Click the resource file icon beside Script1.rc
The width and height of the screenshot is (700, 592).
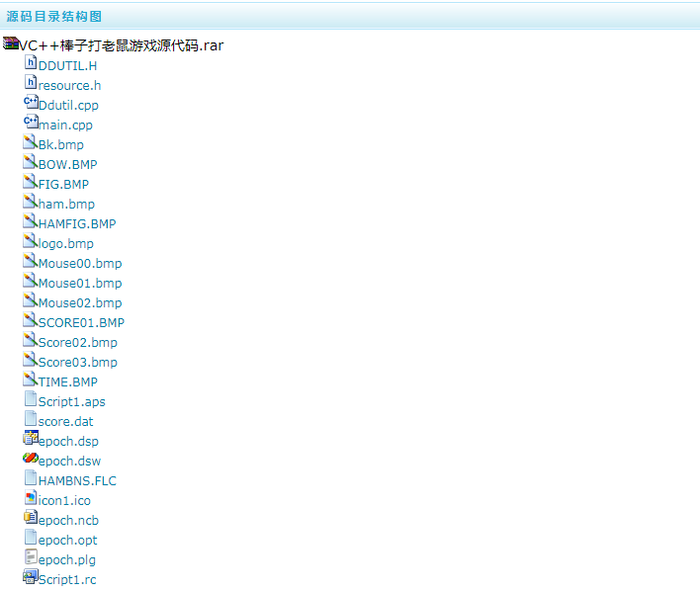30,578
